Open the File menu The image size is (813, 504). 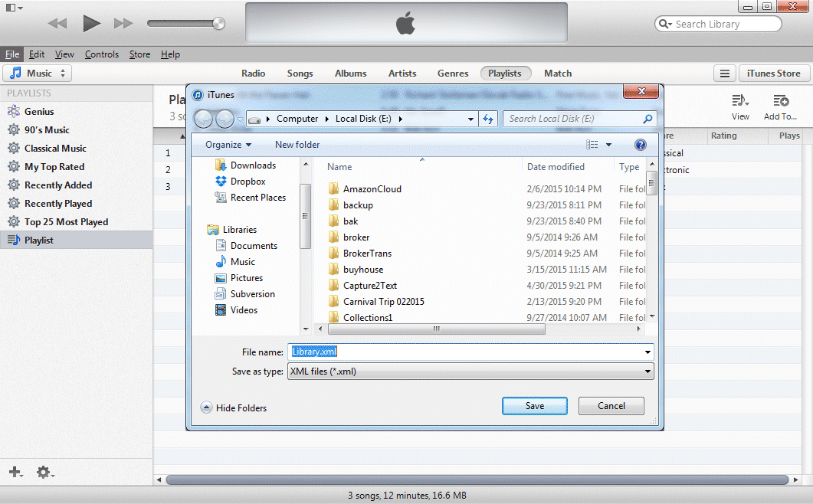(x=12, y=54)
